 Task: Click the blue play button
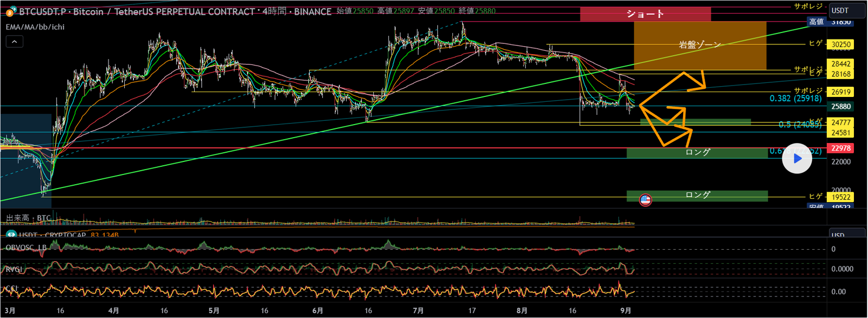point(796,159)
